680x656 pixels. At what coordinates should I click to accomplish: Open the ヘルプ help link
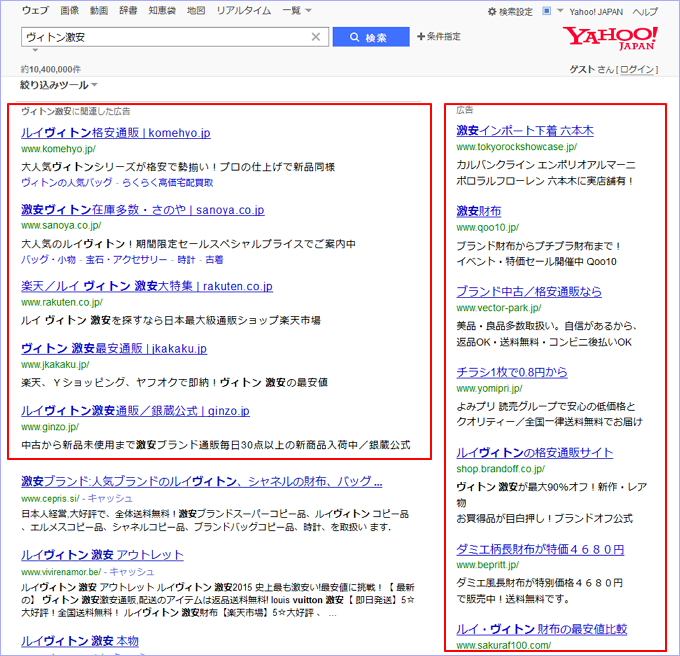pos(645,12)
